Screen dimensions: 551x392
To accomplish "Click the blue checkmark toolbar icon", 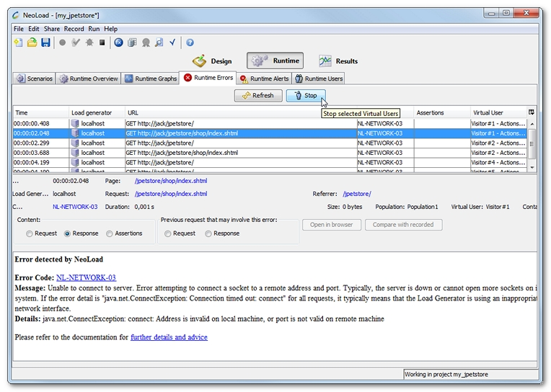I will [x=173, y=43].
